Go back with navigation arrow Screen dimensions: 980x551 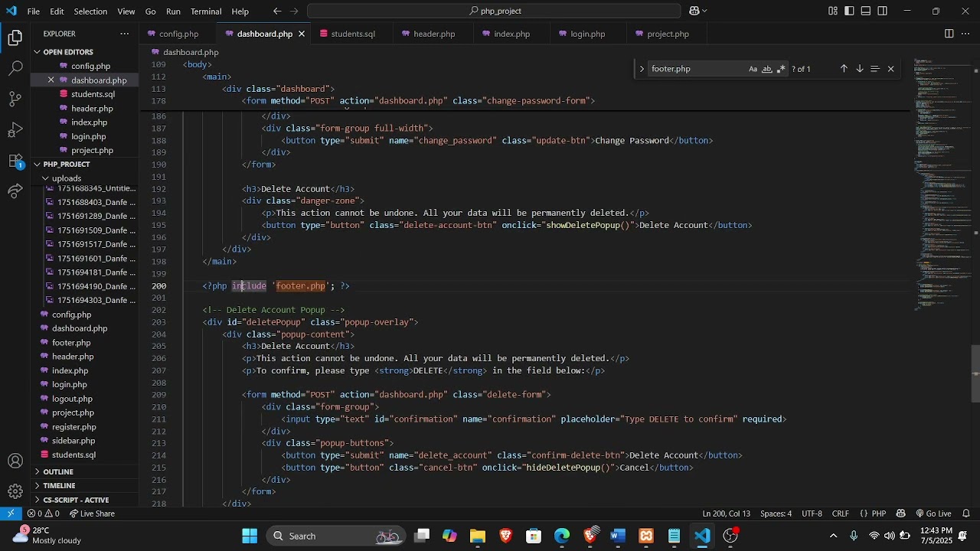(277, 11)
